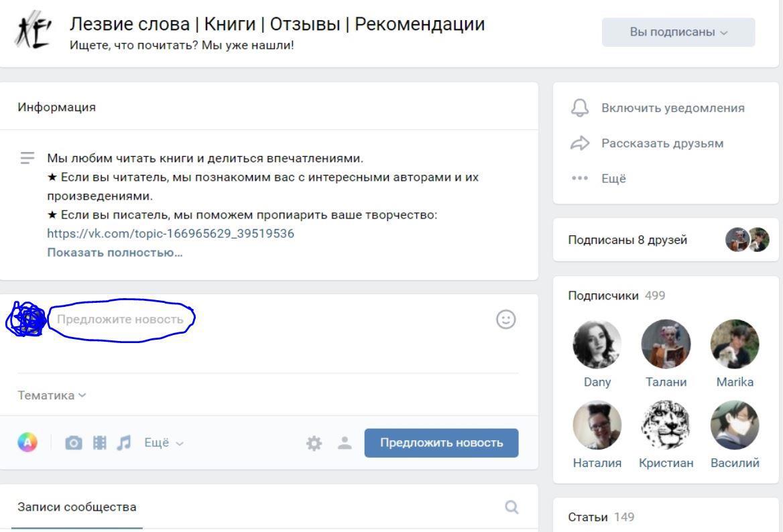Open subscriber Кристиан's profile thumbnail
This screenshot has width=783, height=532.
pyautogui.click(x=666, y=425)
